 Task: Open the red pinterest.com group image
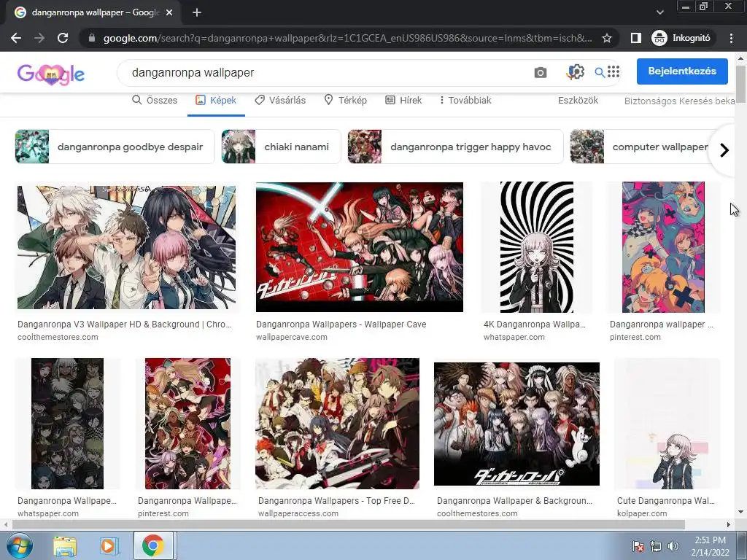click(x=187, y=424)
